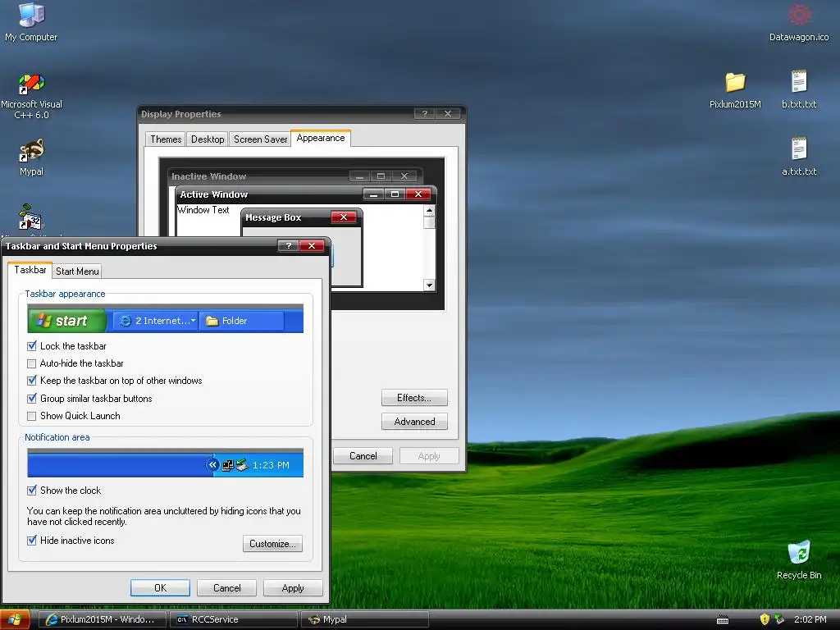This screenshot has width=840, height=630.
Task: Select the Pixlum2015M folder on desktop
Action: pyautogui.click(x=735, y=90)
